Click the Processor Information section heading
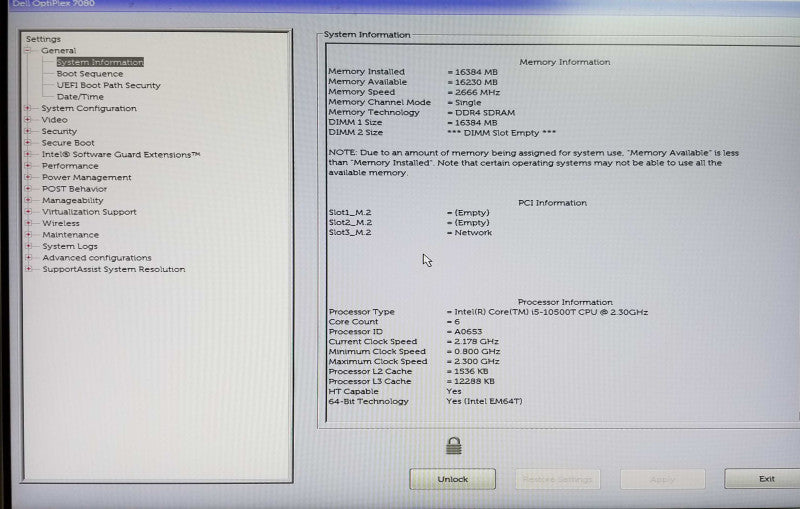This screenshot has height=509, width=800. tap(565, 302)
